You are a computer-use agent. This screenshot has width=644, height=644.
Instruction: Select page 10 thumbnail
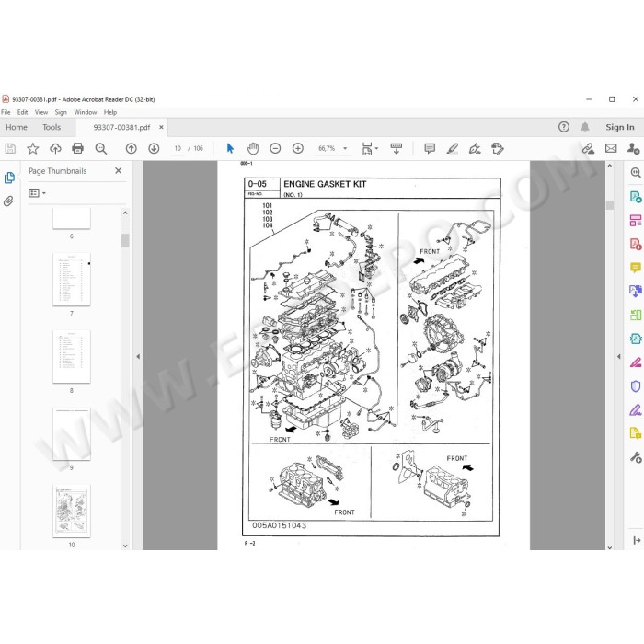click(x=72, y=511)
